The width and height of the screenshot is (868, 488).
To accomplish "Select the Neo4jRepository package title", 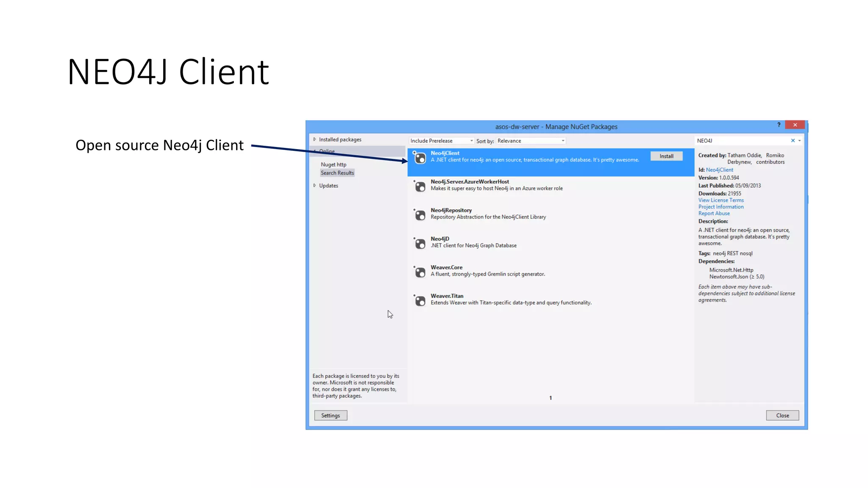I will click(x=451, y=210).
